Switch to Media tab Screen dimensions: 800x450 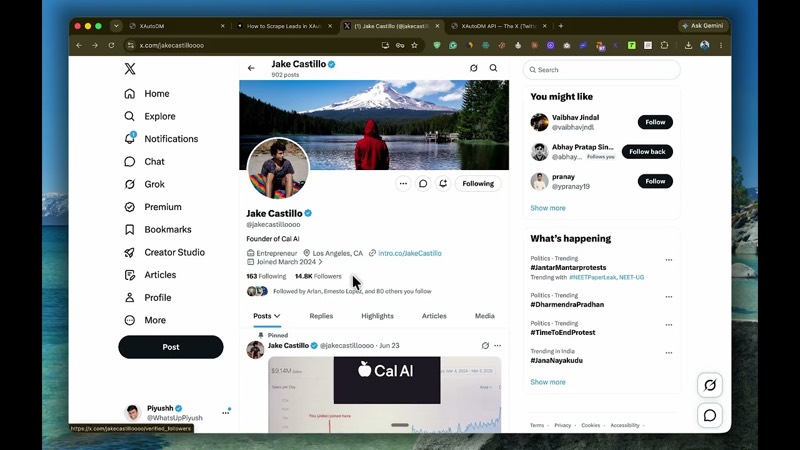[485, 316]
